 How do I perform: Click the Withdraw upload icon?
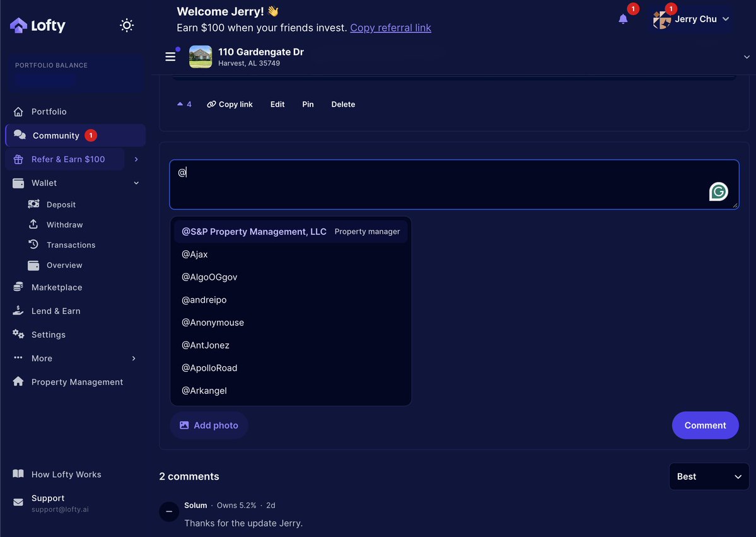click(x=33, y=224)
